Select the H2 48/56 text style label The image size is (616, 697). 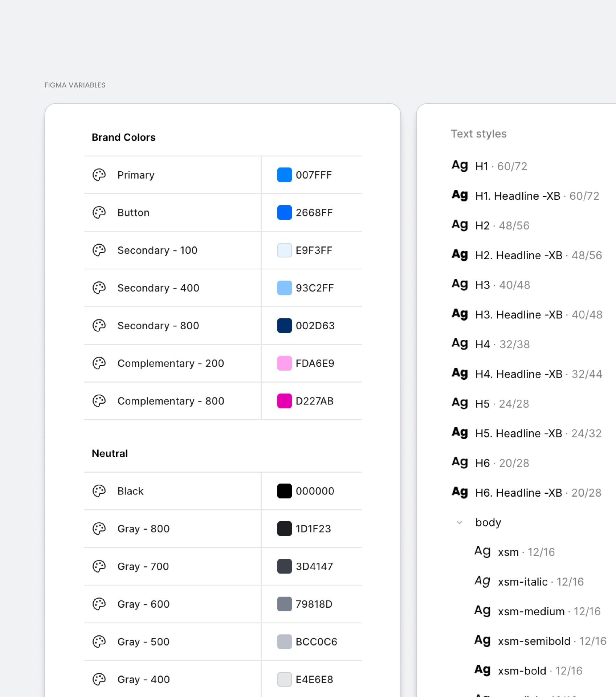click(502, 225)
